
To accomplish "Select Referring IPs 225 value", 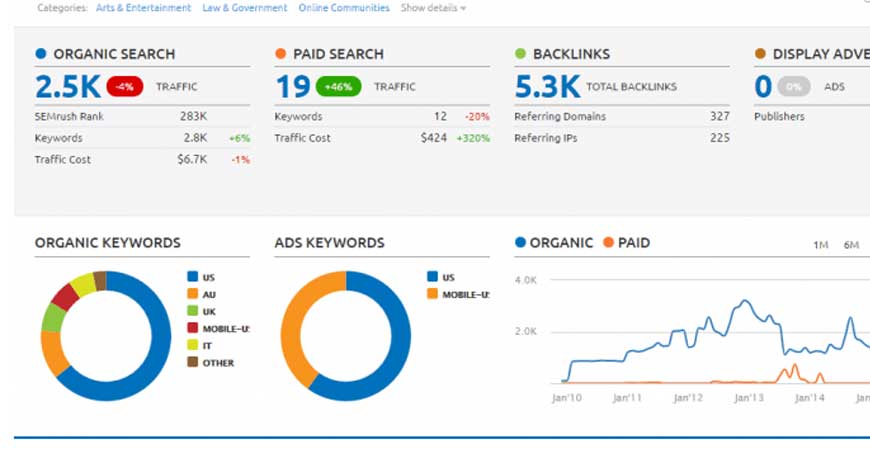I will [x=720, y=138].
